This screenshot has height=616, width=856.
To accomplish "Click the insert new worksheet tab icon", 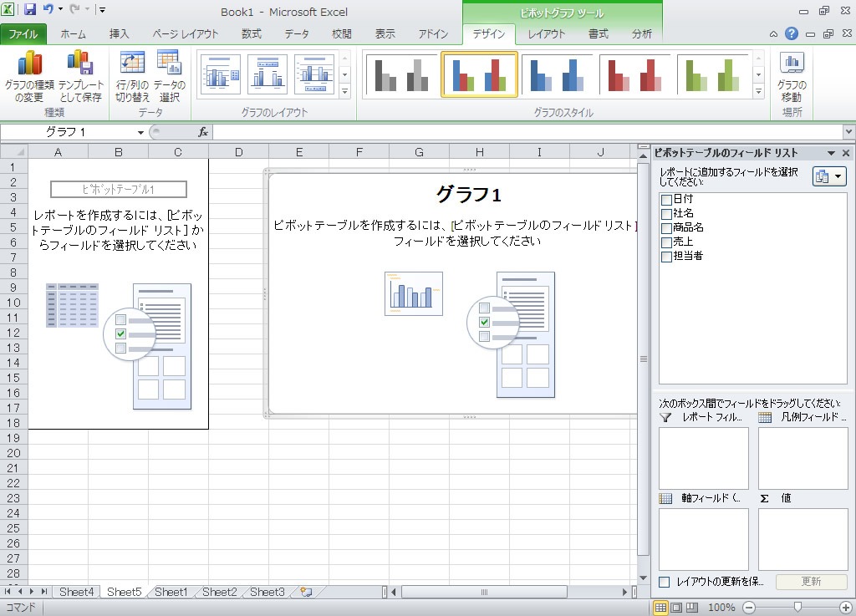I will click(x=306, y=592).
